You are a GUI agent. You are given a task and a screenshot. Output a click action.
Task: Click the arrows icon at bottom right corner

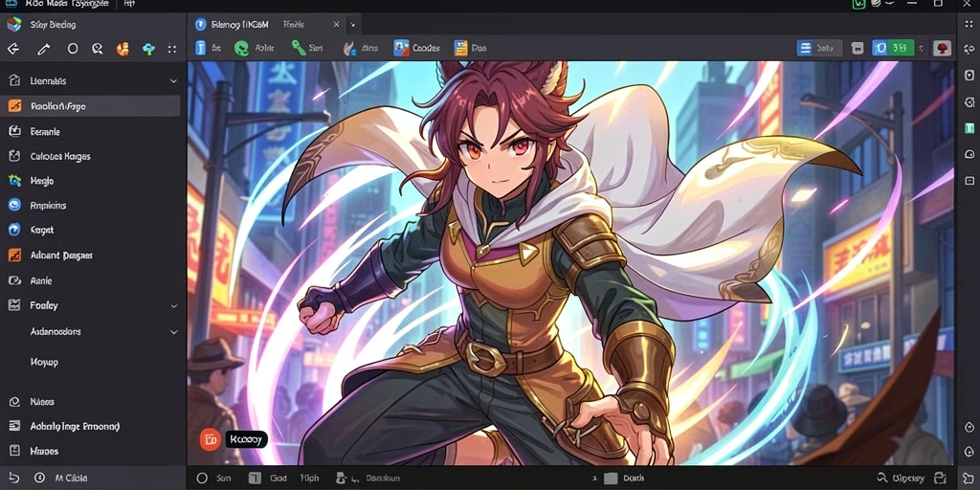[x=969, y=479]
